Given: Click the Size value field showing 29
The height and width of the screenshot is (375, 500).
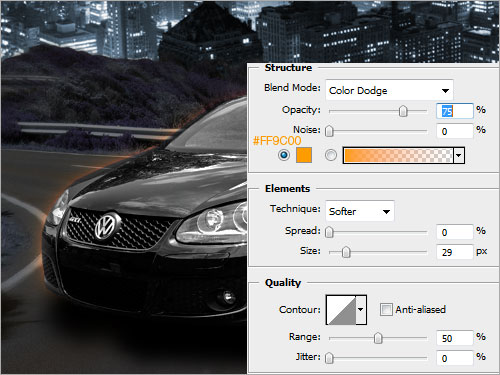Looking at the screenshot, I should (x=455, y=252).
